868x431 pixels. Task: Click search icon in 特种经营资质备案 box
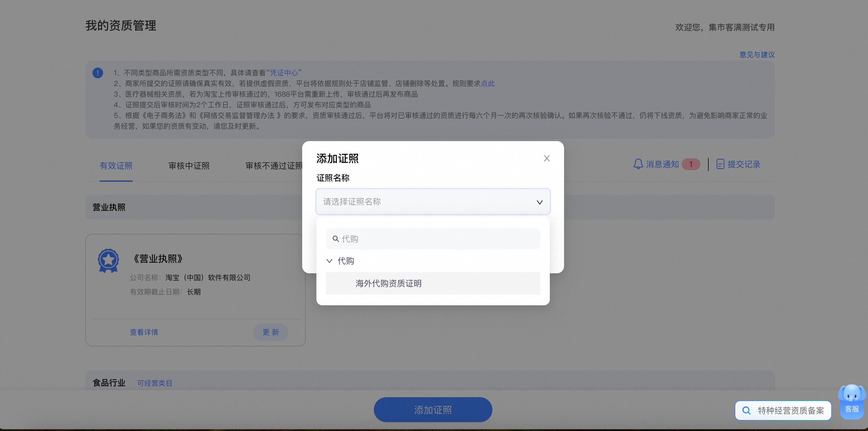pos(746,411)
